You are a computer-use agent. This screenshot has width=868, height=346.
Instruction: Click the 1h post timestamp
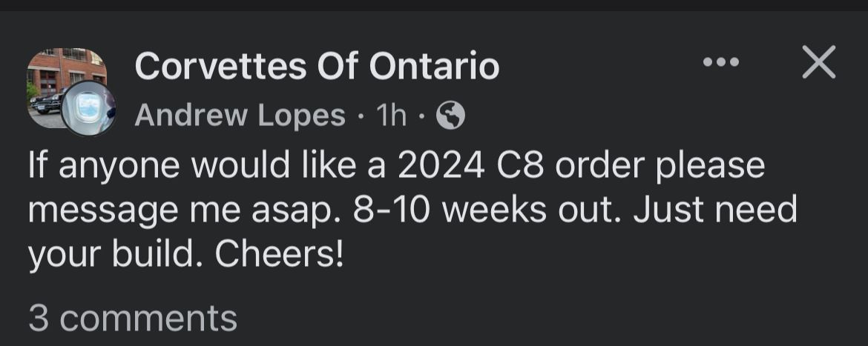(391, 116)
